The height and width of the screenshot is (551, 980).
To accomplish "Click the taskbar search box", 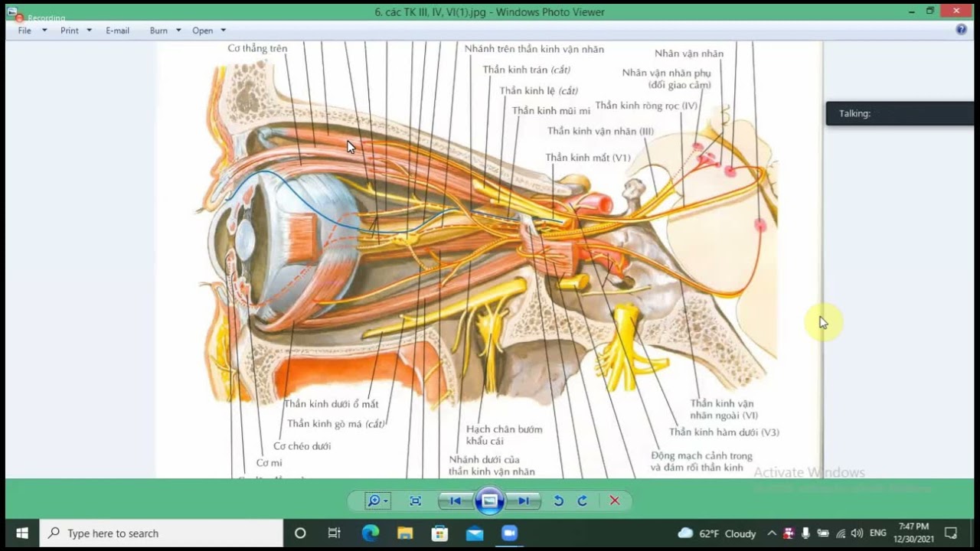I will [x=161, y=533].
